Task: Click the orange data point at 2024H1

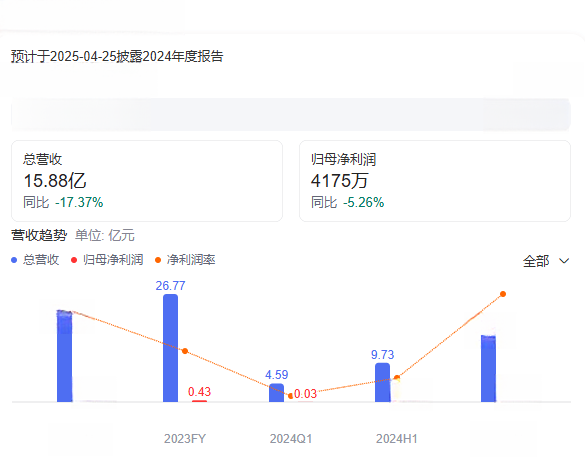Action: [397, 378]
